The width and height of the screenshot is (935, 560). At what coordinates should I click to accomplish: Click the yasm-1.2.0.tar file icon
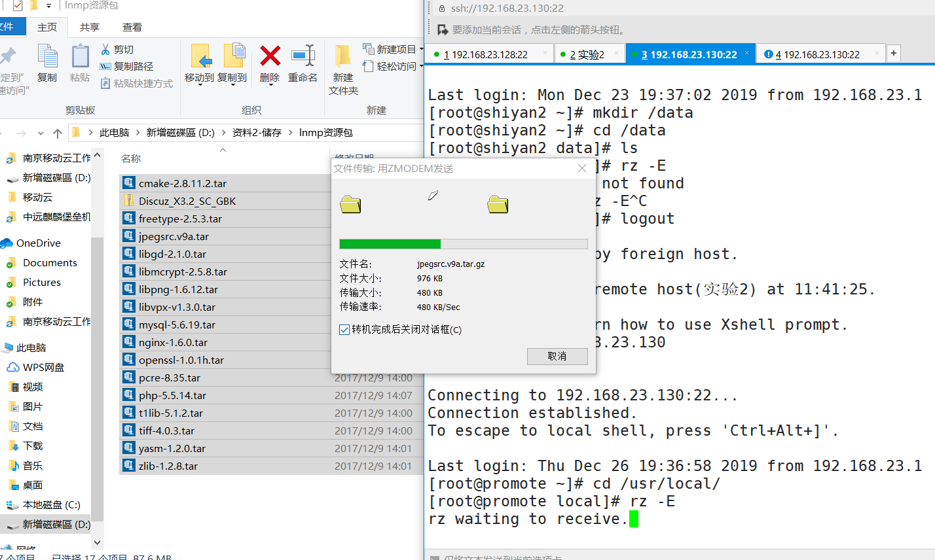click(x=129, y=447)
